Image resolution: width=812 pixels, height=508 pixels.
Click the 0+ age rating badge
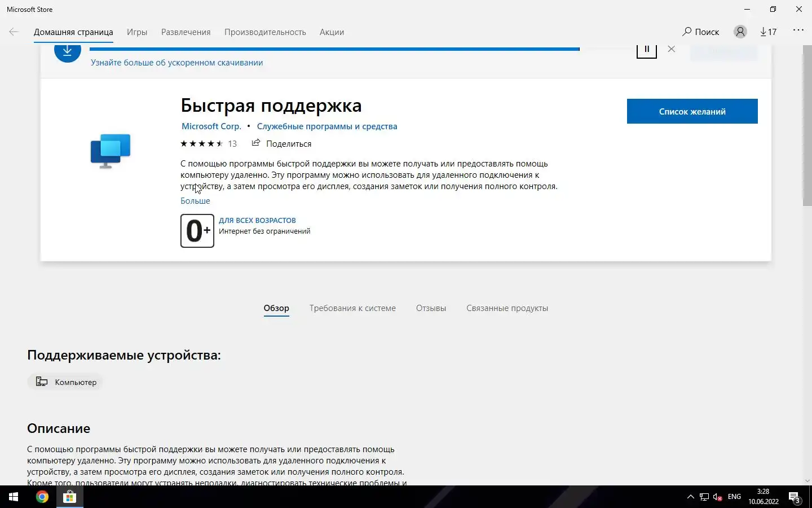[197, 230]
